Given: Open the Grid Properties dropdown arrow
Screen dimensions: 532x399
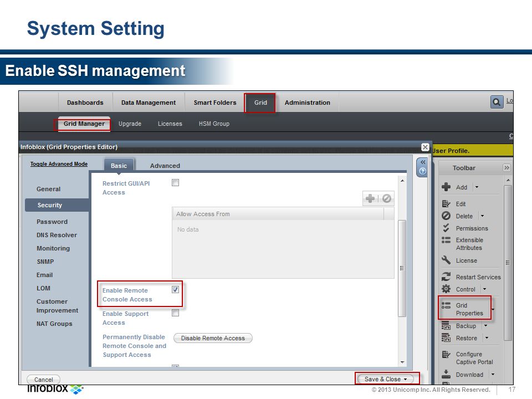Looking at the screenshot, I should [x=493, y=309].
